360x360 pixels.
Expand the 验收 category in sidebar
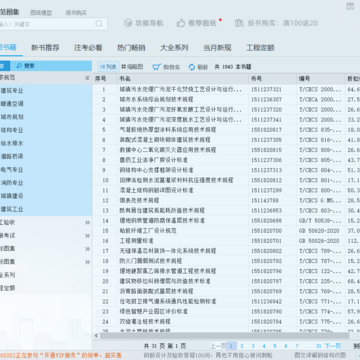[x=87, y=223]
